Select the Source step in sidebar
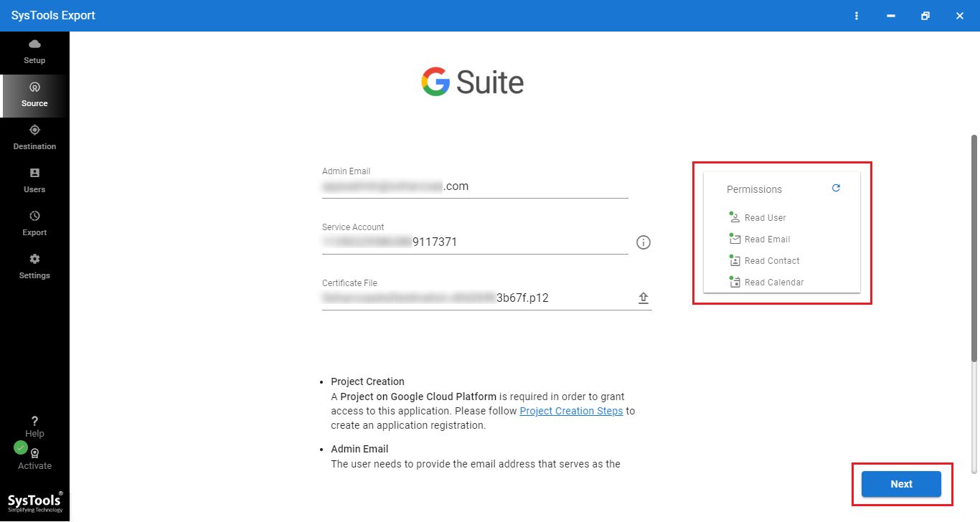980x522 pixels. click(x=34, y=95)
